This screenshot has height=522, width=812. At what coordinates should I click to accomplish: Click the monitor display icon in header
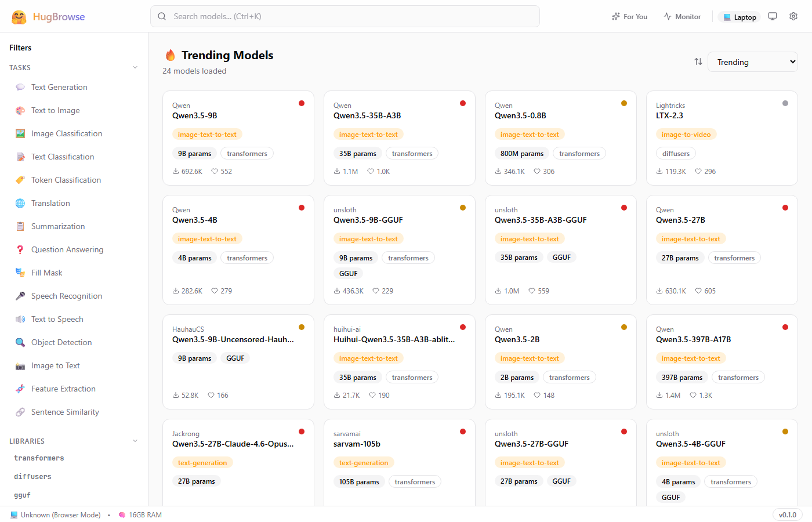pos(773,16)
